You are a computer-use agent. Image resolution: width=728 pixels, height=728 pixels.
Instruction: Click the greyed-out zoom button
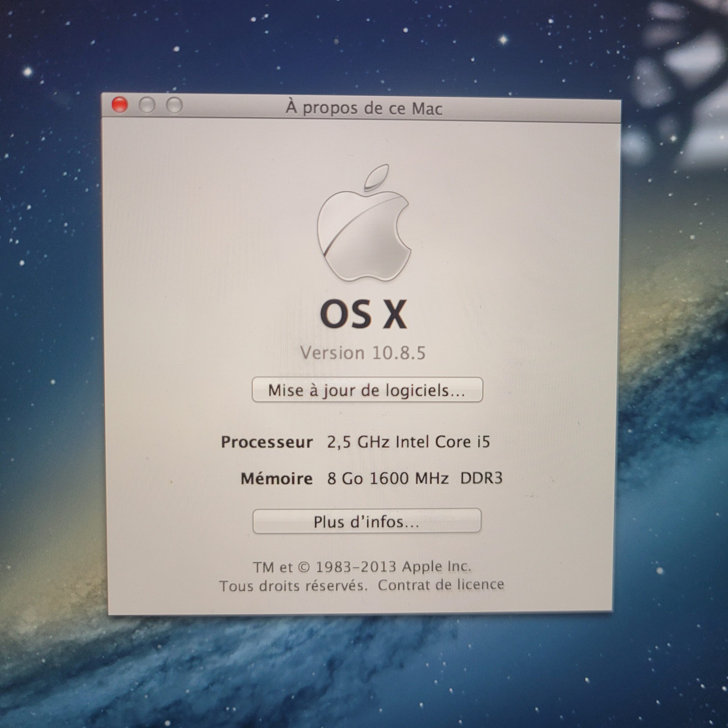[174, 106]
